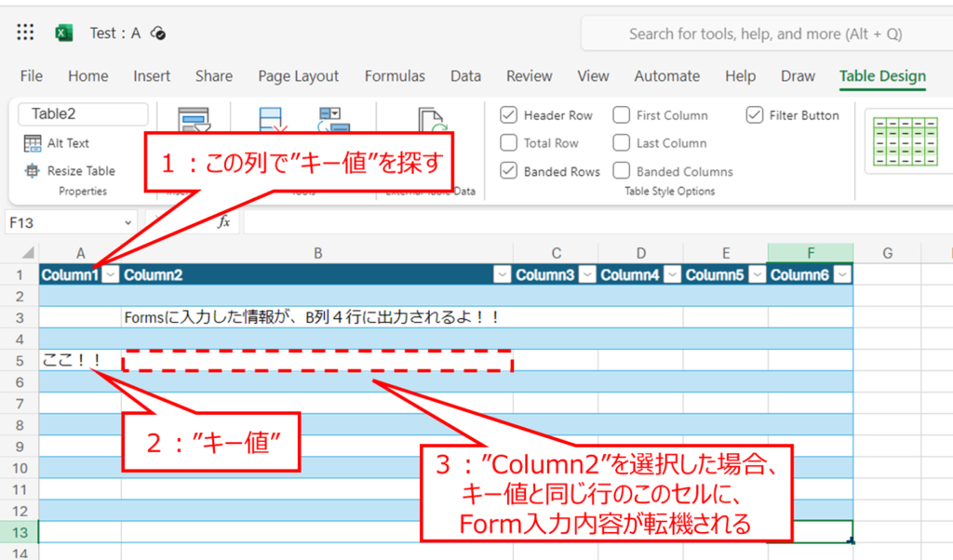Open the Column1 filter dropdown

point(111,274)
